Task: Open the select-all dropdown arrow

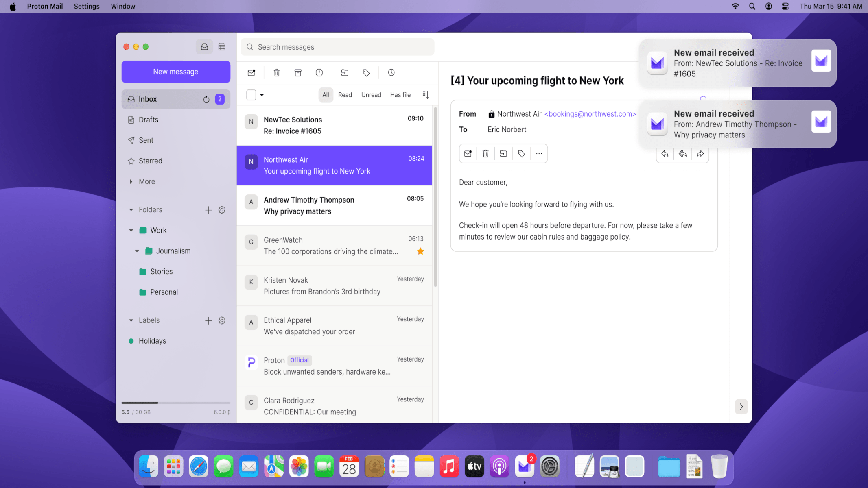Action: point(262,94)
